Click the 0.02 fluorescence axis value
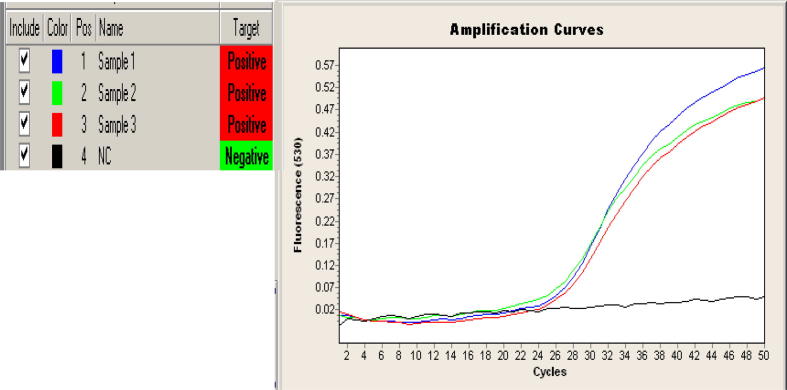 point(324,309)
